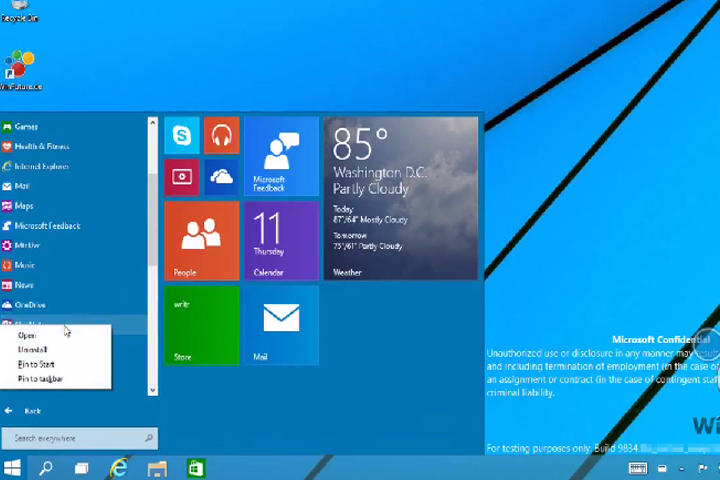
Task: Go Back from the all apps list
Action: [x=25, y=411]
